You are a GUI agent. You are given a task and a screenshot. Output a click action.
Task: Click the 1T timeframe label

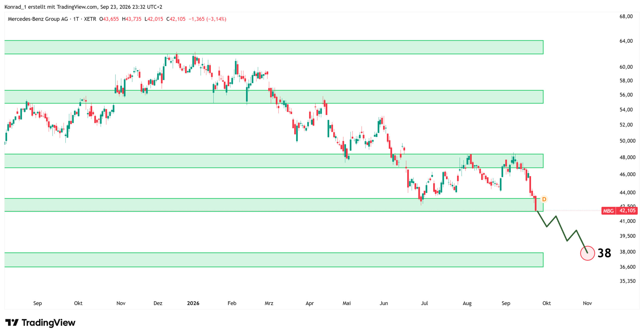[x=76, y=19]
